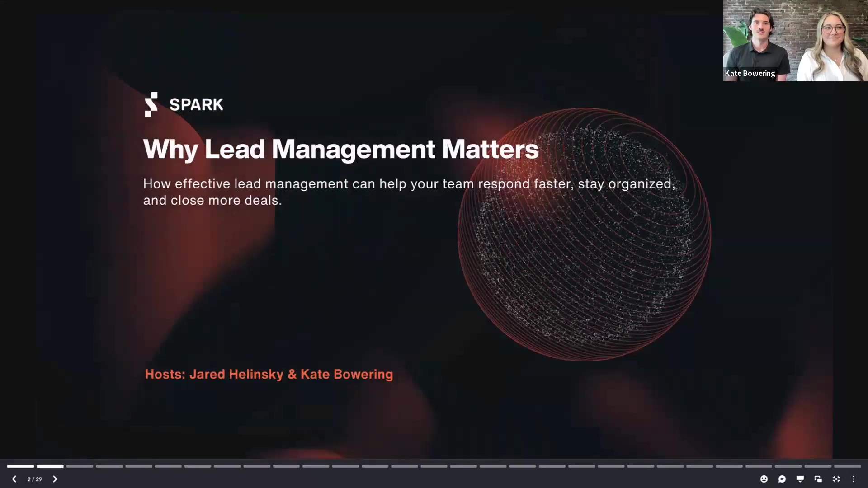868x488 pixels.
Task: Expand the screen display options dropdown icon
Action: pyautogui.click(x=800, y=479)
